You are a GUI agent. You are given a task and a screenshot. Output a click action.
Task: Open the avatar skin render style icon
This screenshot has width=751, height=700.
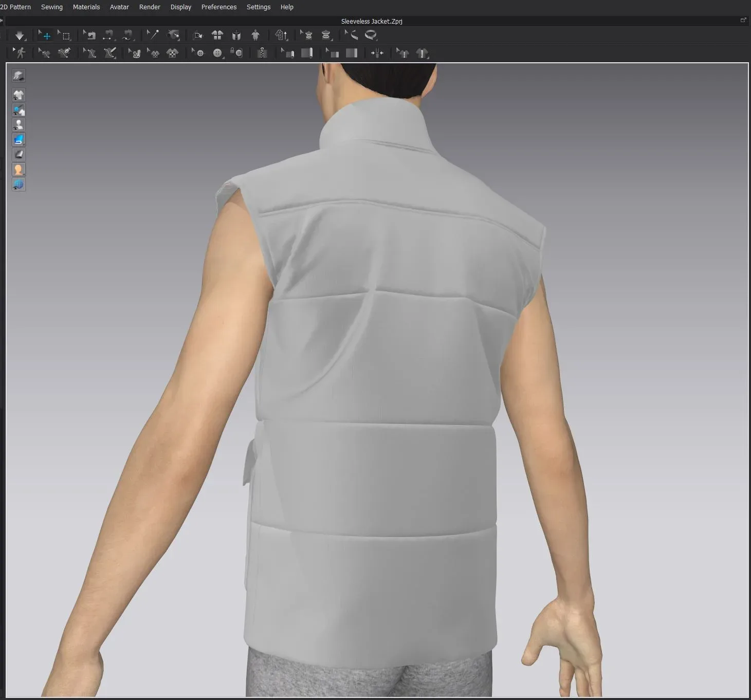click(x=19, y=169)
